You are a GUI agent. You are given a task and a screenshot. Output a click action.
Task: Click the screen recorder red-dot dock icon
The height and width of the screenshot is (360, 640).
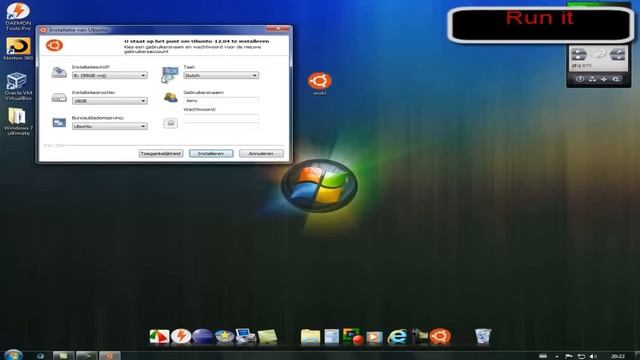click(x=353, y=337)
